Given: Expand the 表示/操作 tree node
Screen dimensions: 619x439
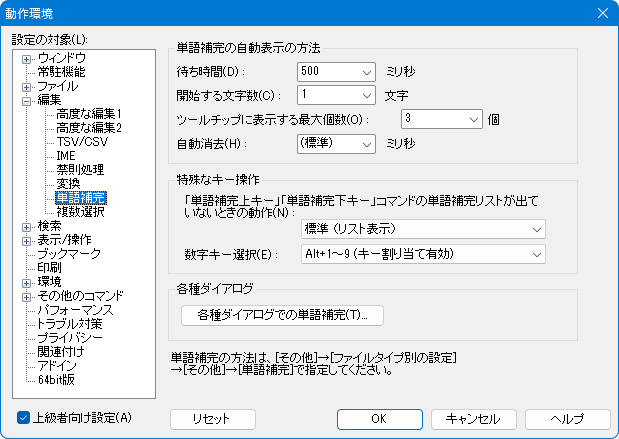Looking at the screenshot, I should (x=27, y=240).
